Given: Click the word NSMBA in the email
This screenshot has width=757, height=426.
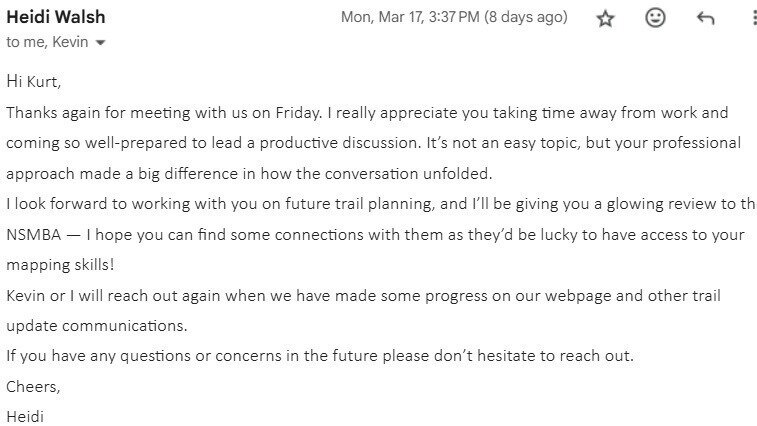Looking at the screenshot, I should tap(33, 235).
